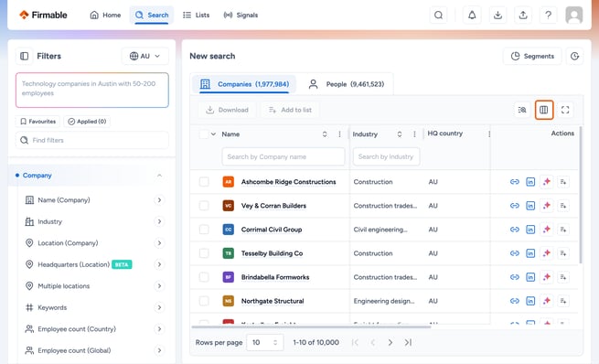Click the Download button above the table
Screen dimensions: 599x364
click(x=228, y=110)
